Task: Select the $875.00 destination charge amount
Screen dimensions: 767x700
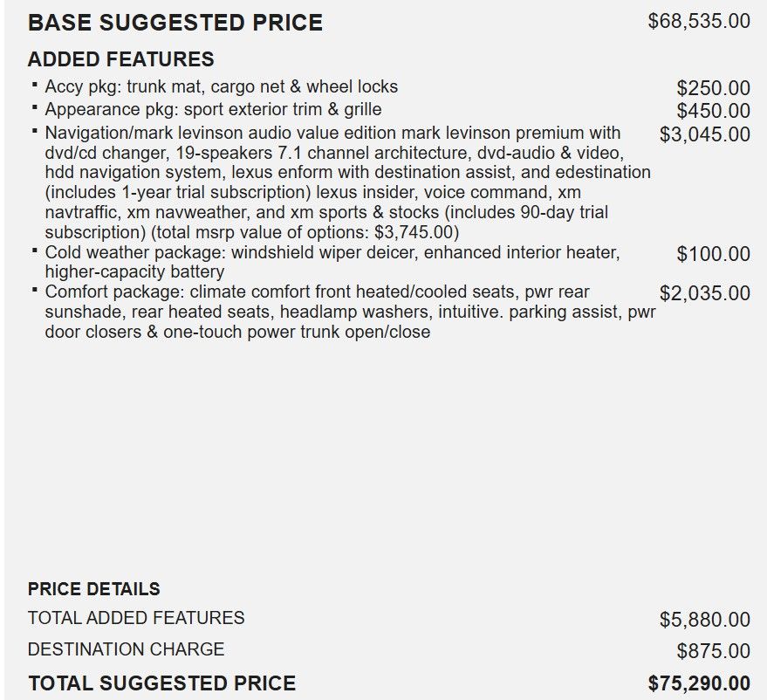Action: tap(713, 651)
